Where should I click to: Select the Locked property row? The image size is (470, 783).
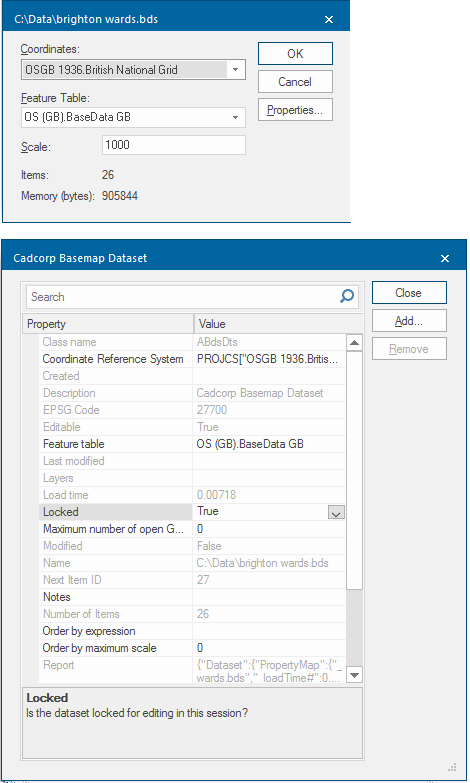click(192, 512)
